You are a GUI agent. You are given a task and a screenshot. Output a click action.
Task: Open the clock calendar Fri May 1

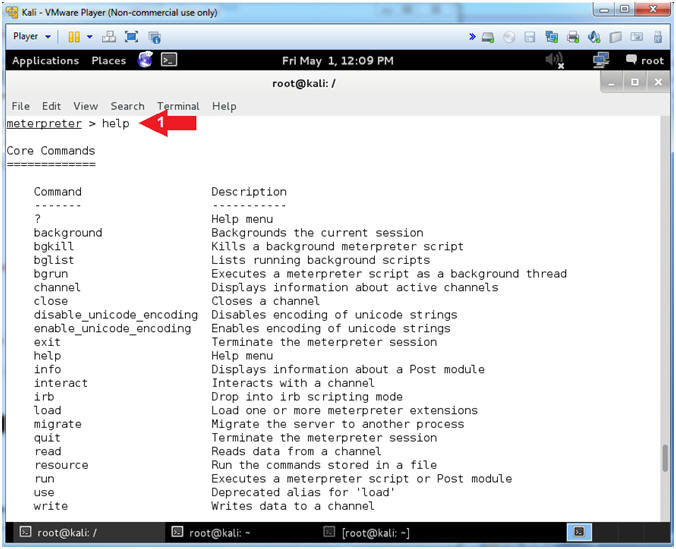tap(338, 61)
